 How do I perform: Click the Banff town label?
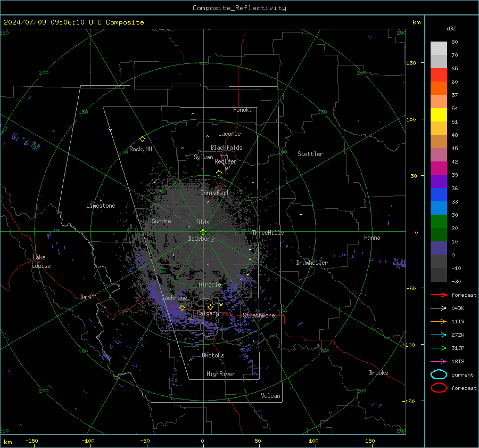click(x=88, y=297)
